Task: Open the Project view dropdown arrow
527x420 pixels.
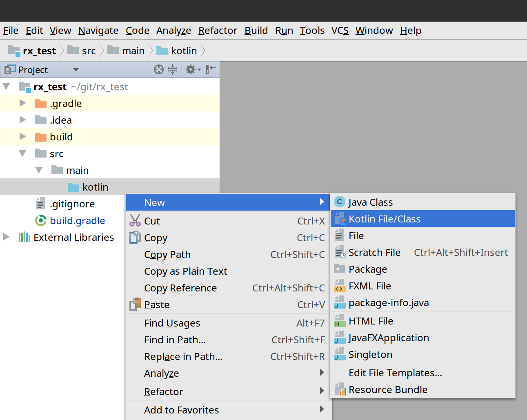Action: click(x=76, y=70)
